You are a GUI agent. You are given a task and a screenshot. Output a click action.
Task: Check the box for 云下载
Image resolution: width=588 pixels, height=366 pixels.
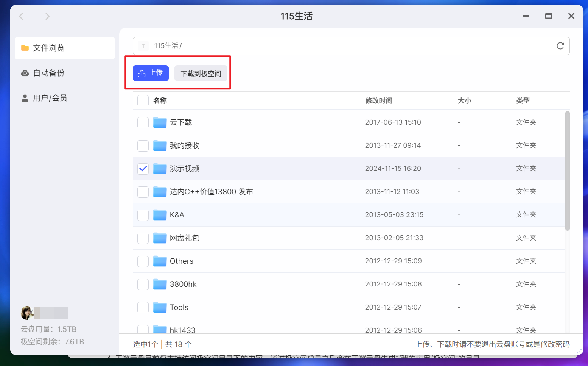coord(143,123)
